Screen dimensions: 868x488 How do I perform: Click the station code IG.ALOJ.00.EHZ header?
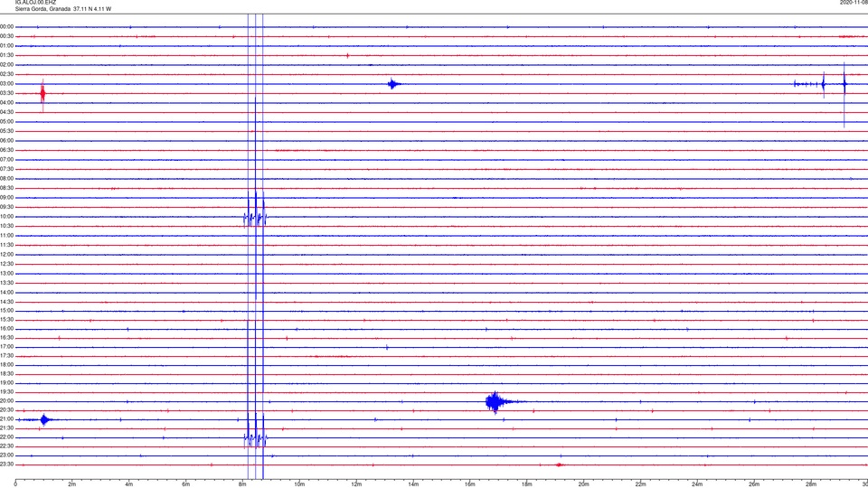pos(35,3)
